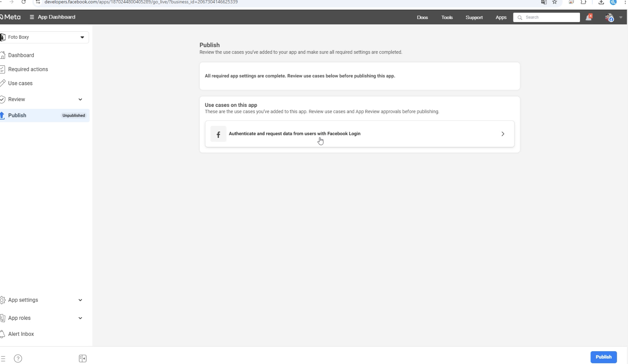The height and width of the screenshot is (364, 628).
Task: Click the Alert Inbox bell icon
Action: coord(2,334)
